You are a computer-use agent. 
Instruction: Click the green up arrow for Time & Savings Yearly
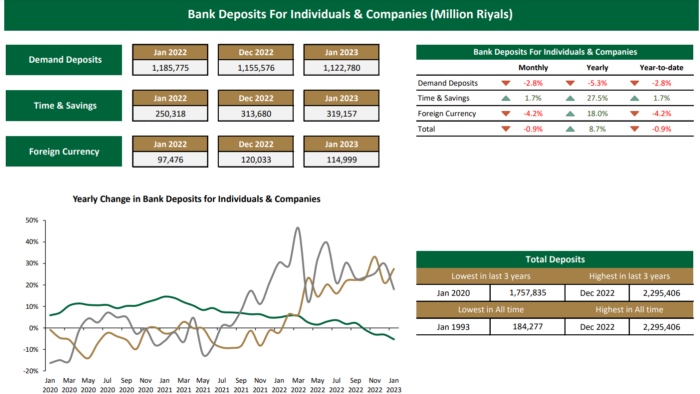[570, 98]
